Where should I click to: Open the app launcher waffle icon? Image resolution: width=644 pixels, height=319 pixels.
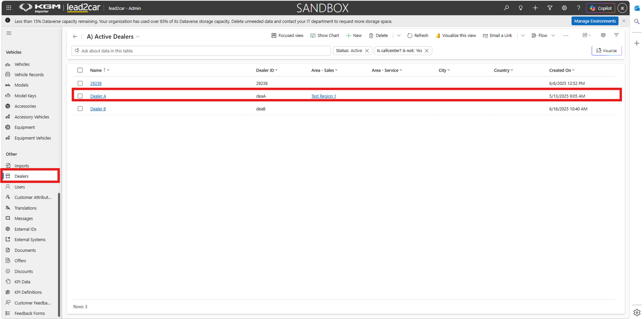click(8, 8)
